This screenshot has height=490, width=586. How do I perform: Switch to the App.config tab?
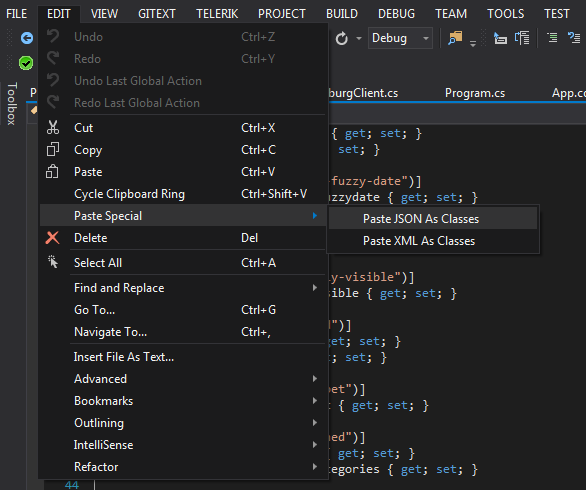(x=568, y=93)
